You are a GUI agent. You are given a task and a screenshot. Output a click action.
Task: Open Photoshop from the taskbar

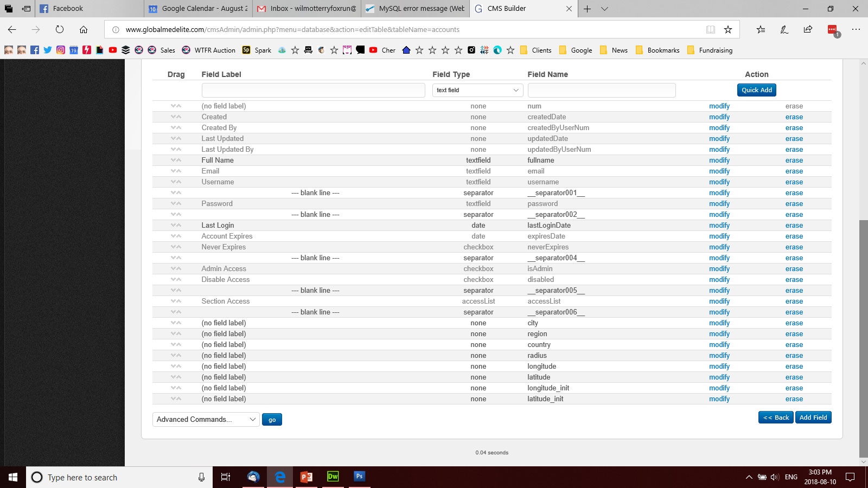pyautogui.click(x=359, y=477)
